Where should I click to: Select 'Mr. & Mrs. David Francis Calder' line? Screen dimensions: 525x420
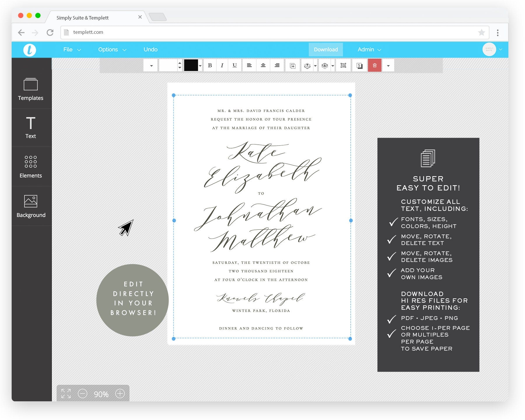261,111
